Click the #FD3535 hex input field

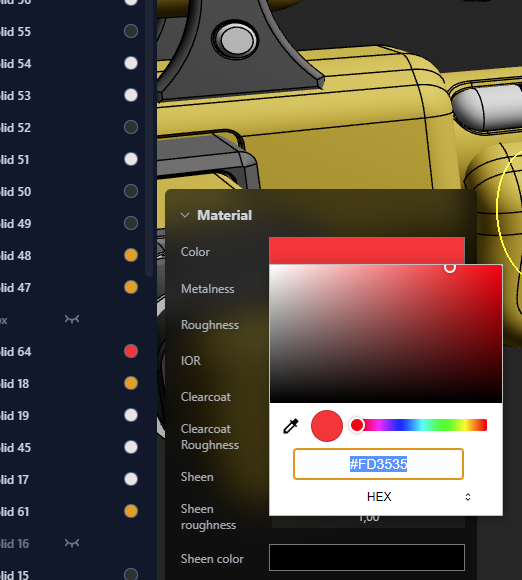click(378, 464)
